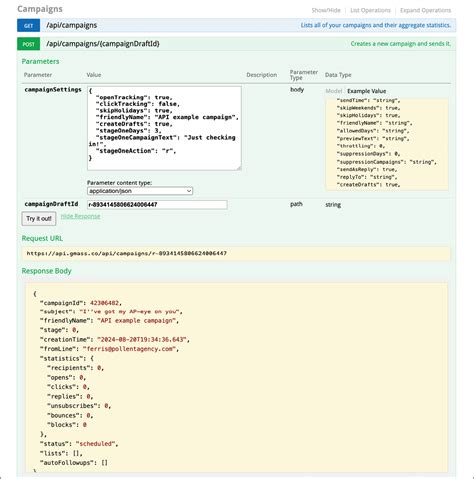This screenshot has width=474, height=479.
Task: Click the List Operations link
Action: click(x=370, y=10)
